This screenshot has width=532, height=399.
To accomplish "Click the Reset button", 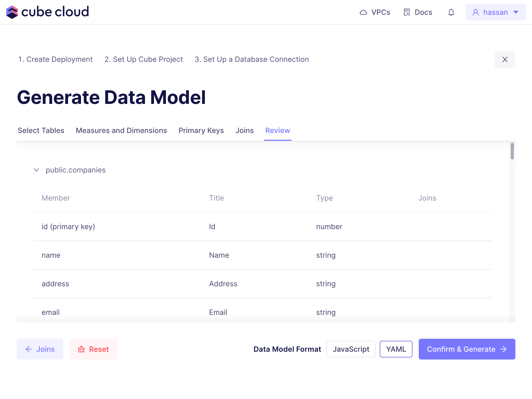I will (x=93, y=349).
